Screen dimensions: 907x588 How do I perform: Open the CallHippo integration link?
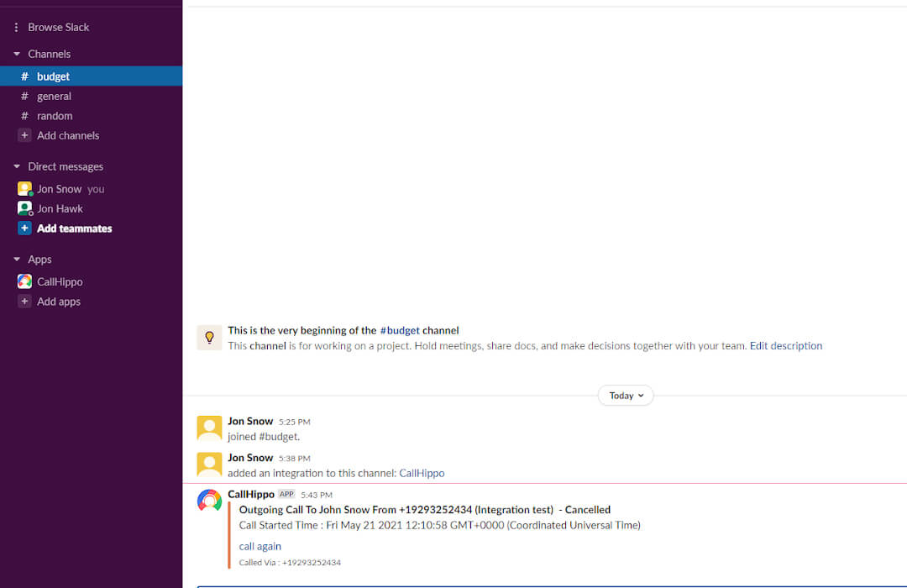422,474
